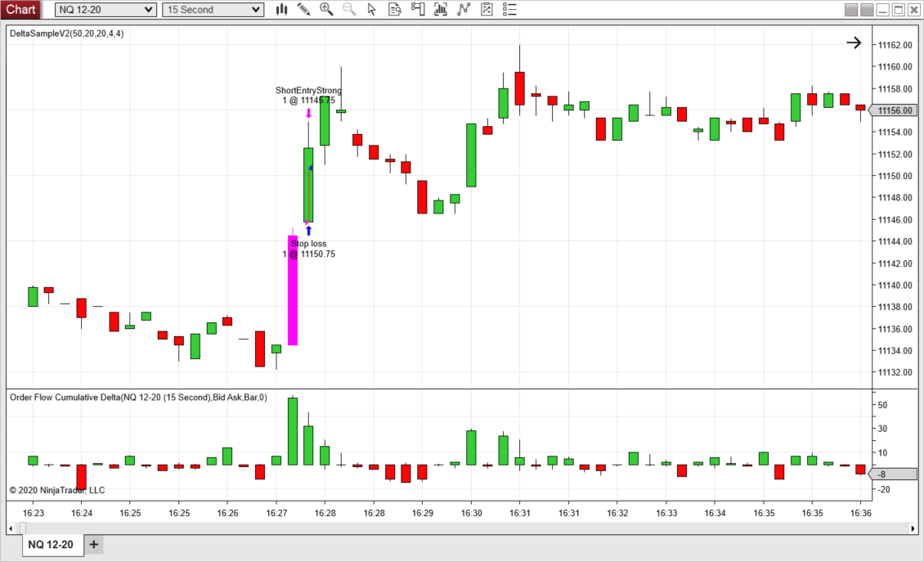Click the Order Flow Cumulative Delta indicator label
Viewport: 924px width, 562px height.
click(138, 398)
